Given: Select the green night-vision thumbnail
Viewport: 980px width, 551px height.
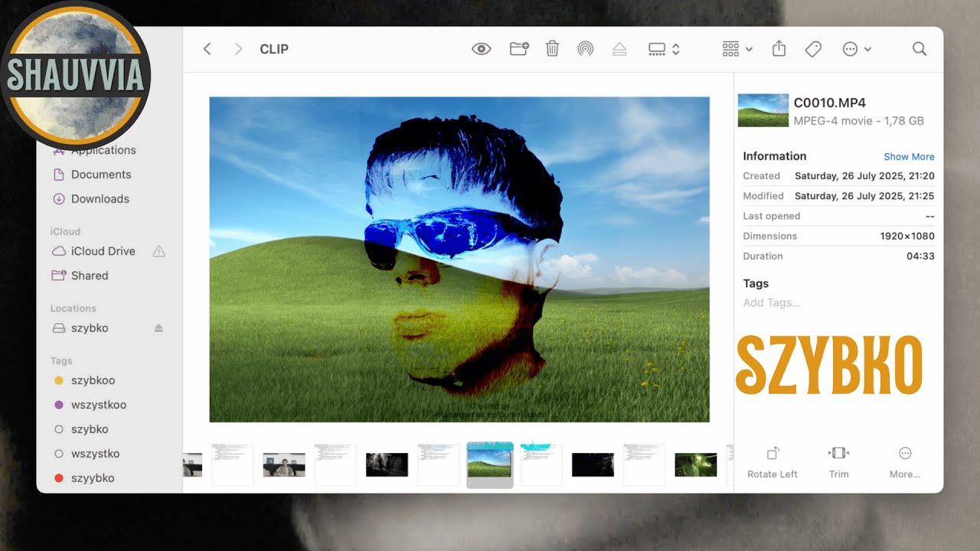Looking at the screenshot, I should click(695, 465).
